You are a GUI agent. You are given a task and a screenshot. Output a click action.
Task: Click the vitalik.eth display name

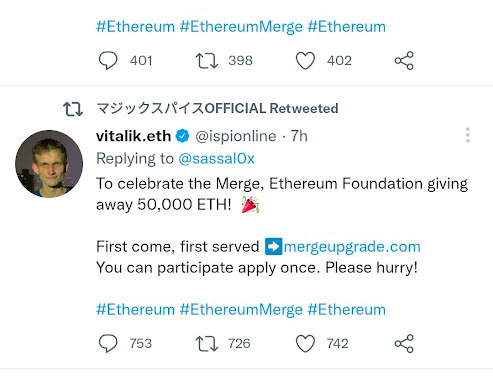click(133, 136)
